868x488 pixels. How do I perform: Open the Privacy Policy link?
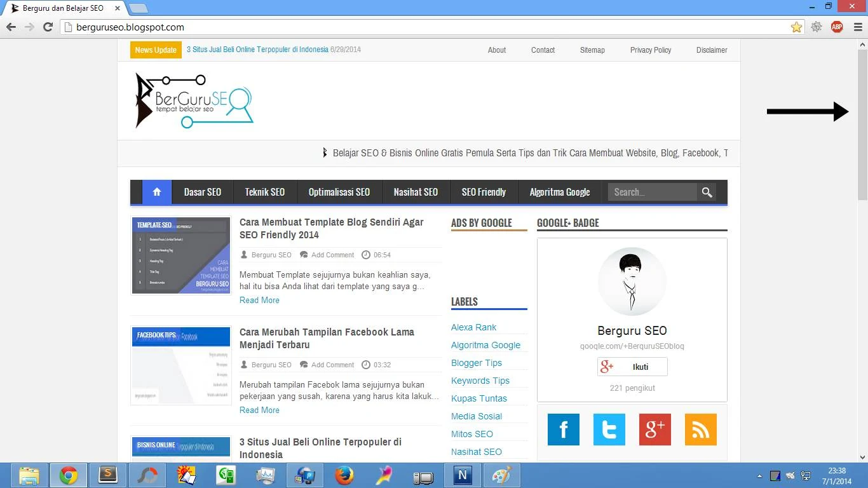pyautogui.click(x=651, y=50)
